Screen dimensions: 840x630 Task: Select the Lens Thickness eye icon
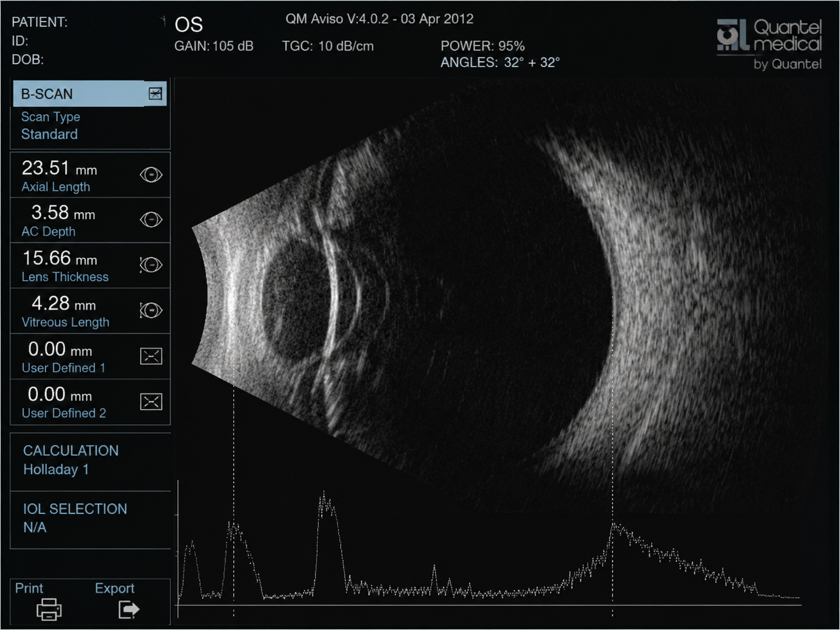pos(151,265)
